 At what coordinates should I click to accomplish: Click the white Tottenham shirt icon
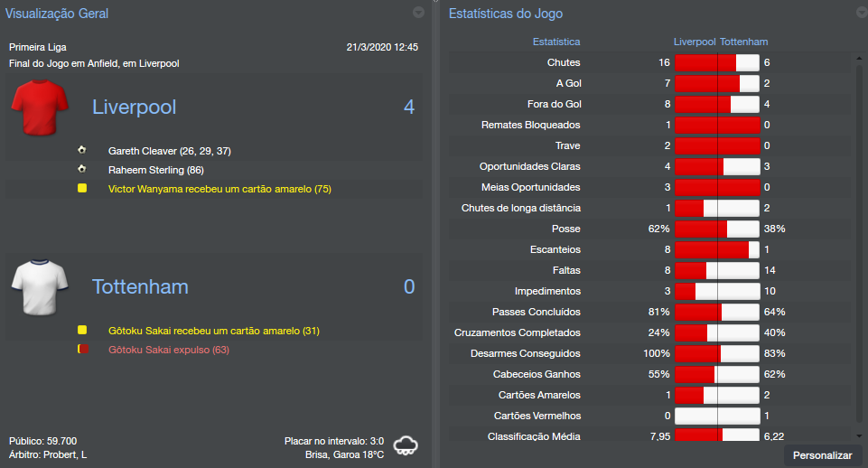click(40, 287)
